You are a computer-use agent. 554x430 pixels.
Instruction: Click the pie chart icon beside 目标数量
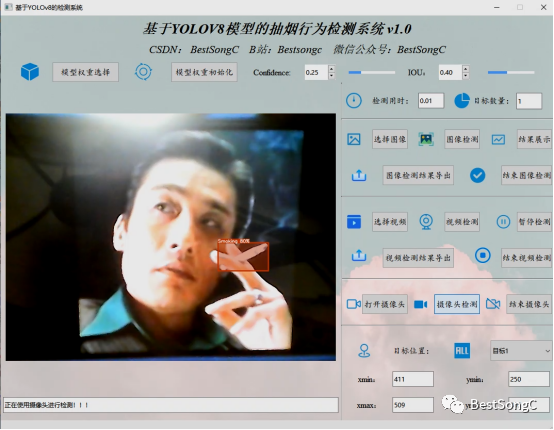[462, 101]
